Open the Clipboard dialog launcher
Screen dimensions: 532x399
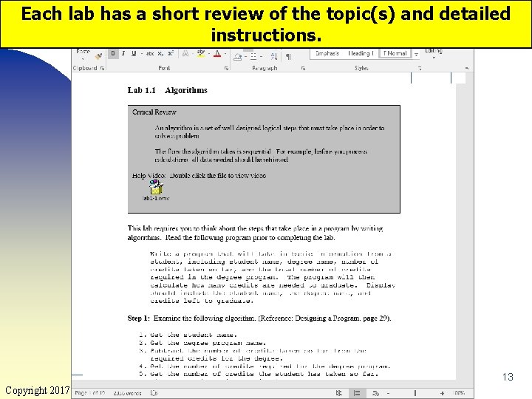(102, 68)
